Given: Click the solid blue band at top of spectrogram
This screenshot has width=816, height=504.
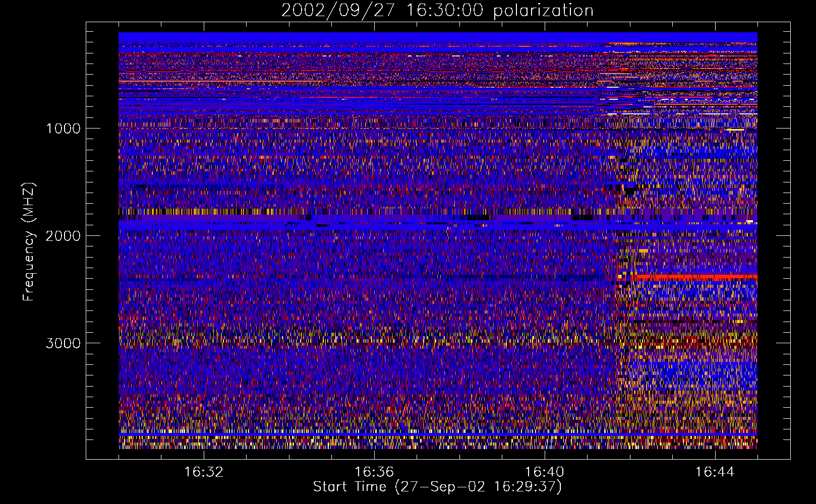Looking at the screenshot, I should point(438,38).
